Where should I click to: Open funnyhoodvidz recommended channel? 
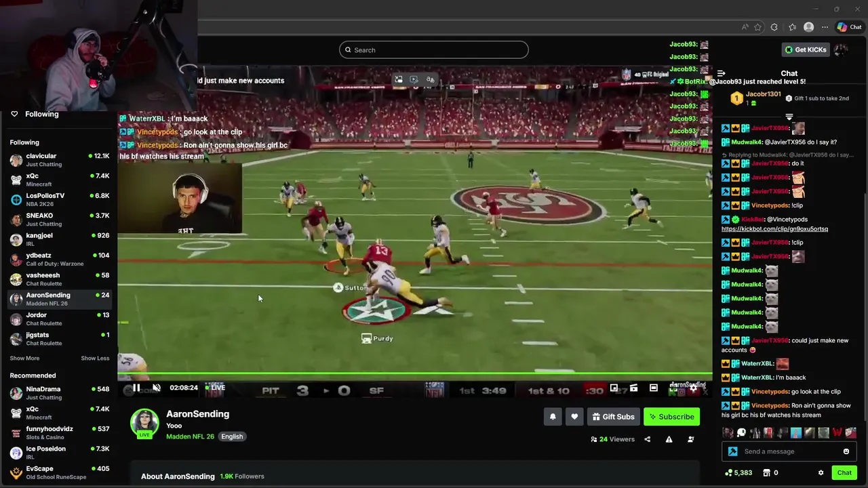click(x=59, y=432)
